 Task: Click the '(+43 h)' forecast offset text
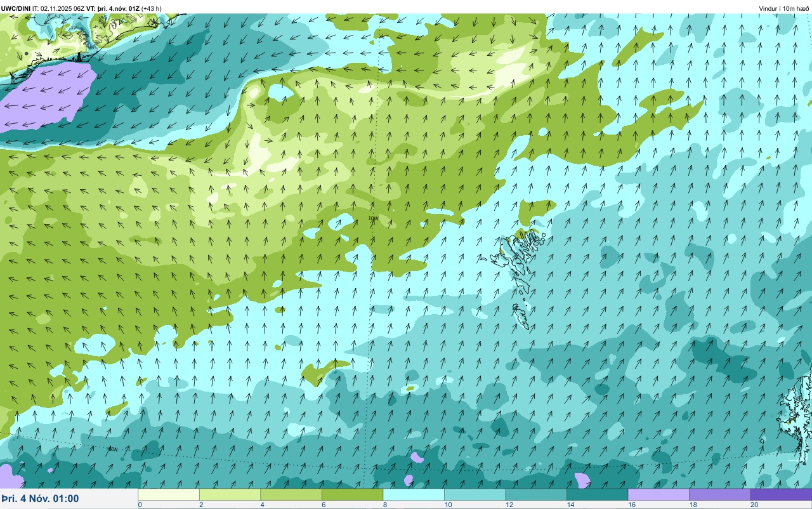click(152, 8)
